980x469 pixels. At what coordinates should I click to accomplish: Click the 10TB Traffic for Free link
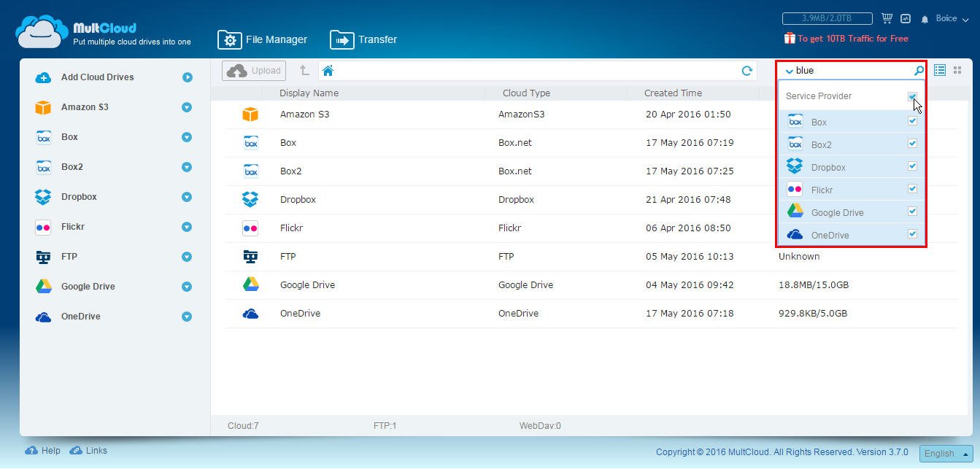(x=846, y=39)
